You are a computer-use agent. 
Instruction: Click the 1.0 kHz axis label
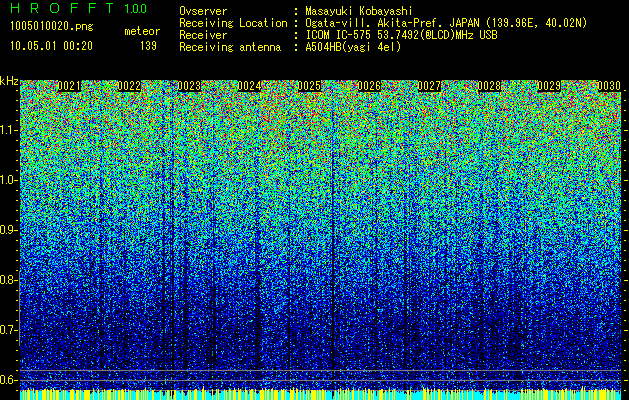[x=8, y=180]
